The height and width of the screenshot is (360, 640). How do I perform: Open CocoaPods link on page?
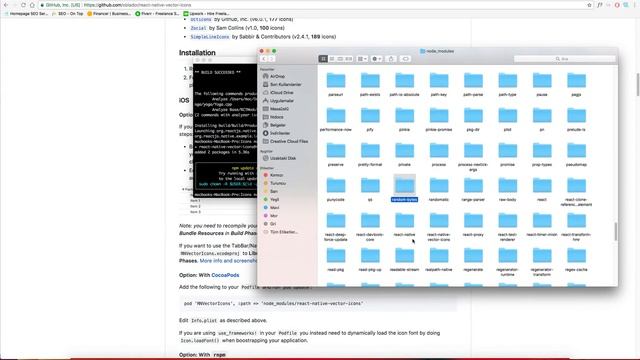pos(225,275)
